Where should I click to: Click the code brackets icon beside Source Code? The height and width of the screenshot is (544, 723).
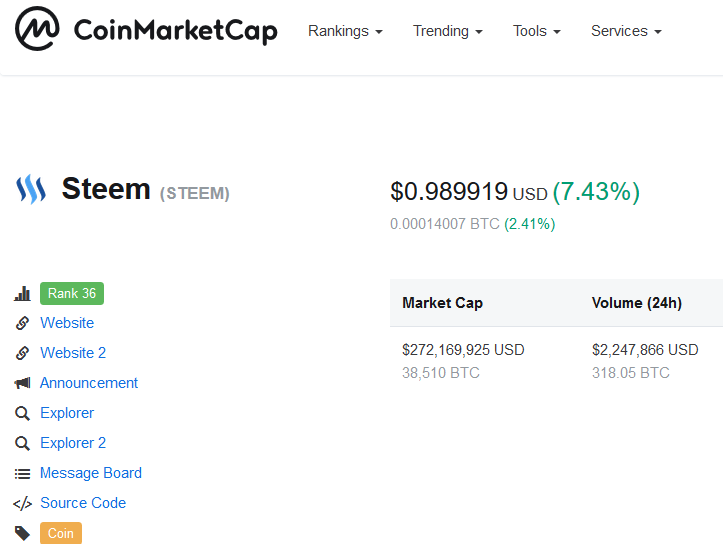(22, 503)
